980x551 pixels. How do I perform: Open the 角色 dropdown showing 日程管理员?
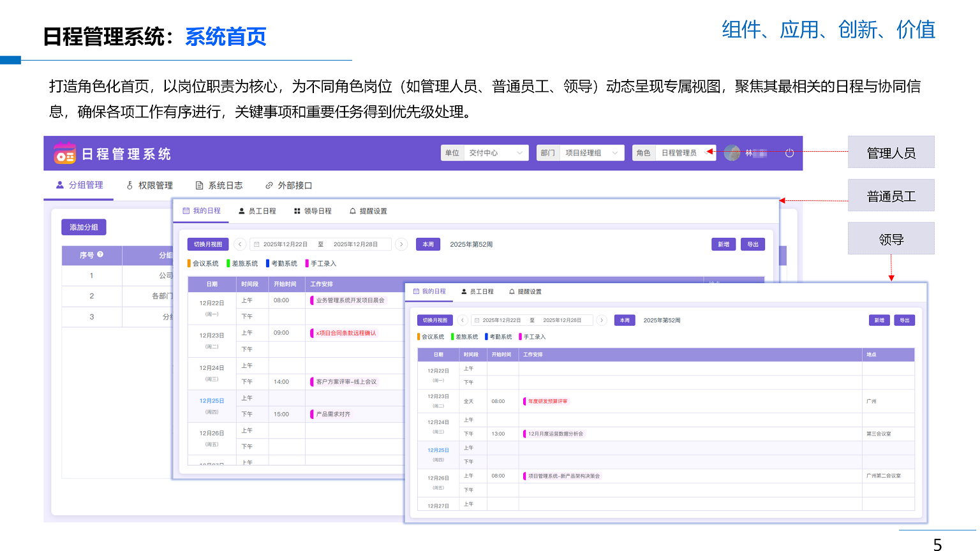click(x=674, y=153)
